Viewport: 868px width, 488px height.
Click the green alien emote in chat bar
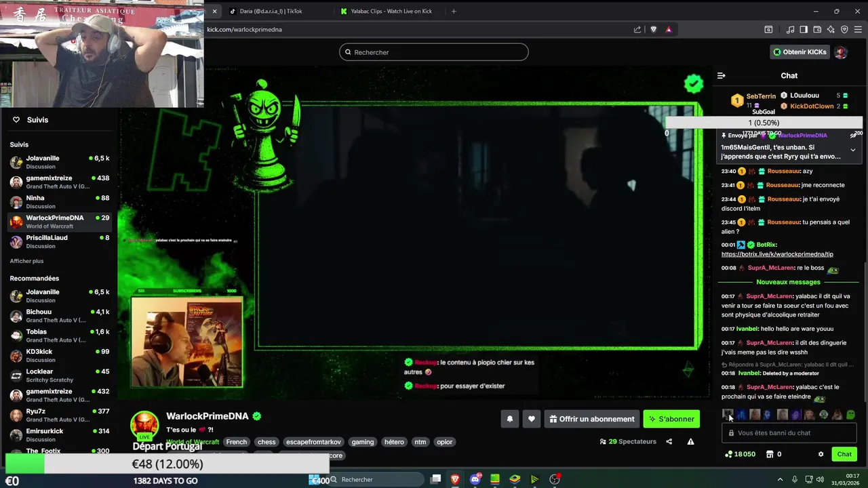click(x=823, y=415)
